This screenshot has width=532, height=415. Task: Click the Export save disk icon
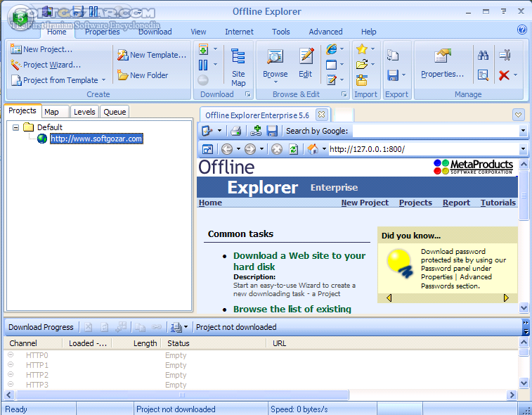pos(393,75)
